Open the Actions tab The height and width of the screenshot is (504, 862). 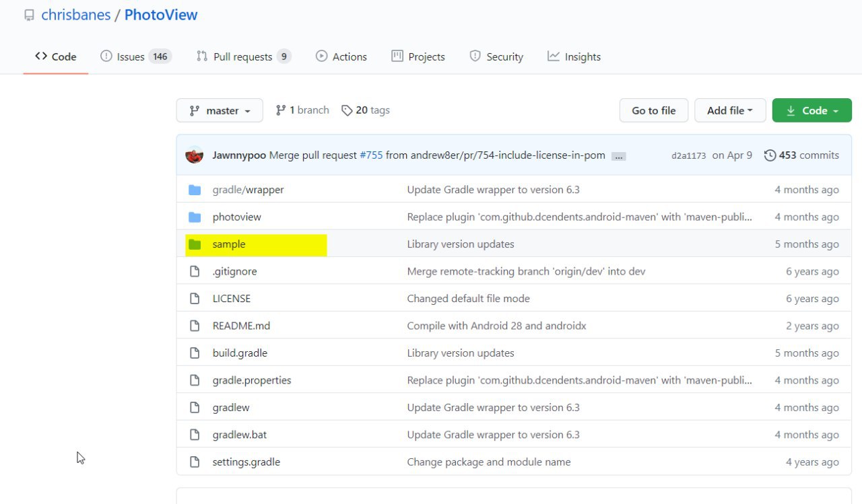tap(341, 57)
